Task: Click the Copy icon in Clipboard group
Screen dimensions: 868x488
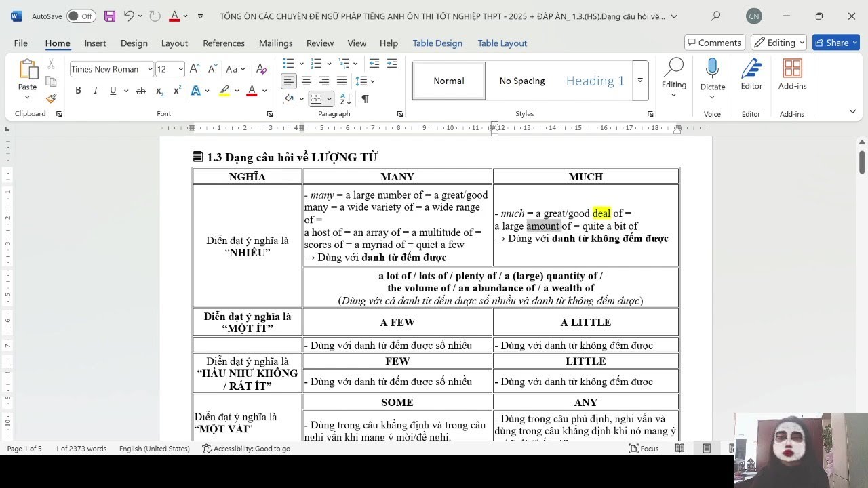Action: (51, 81)
